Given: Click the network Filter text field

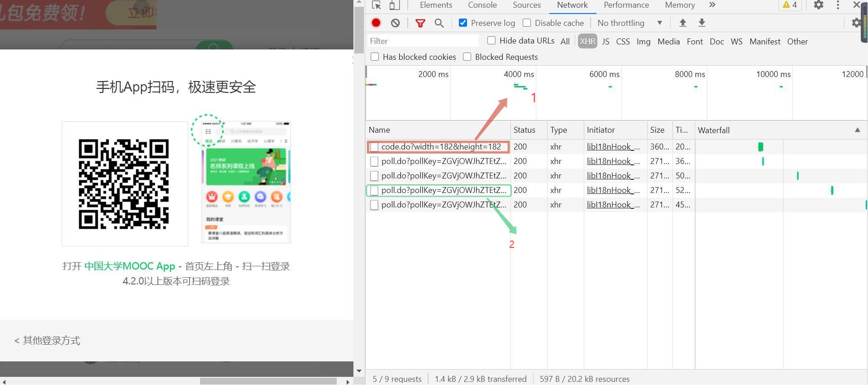Looking at the screenshot, I should click(423, 41).
